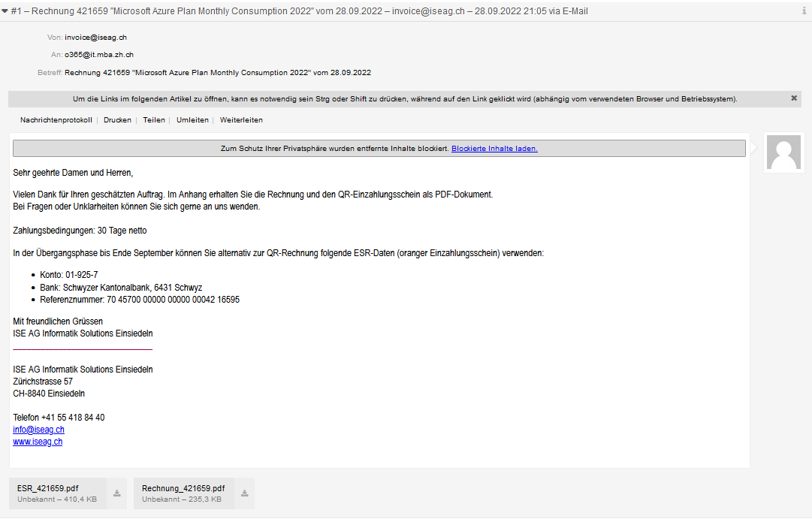
Task: Click the sender avatar placeholder
Action: pyautogui.click(x=783, y=152)
